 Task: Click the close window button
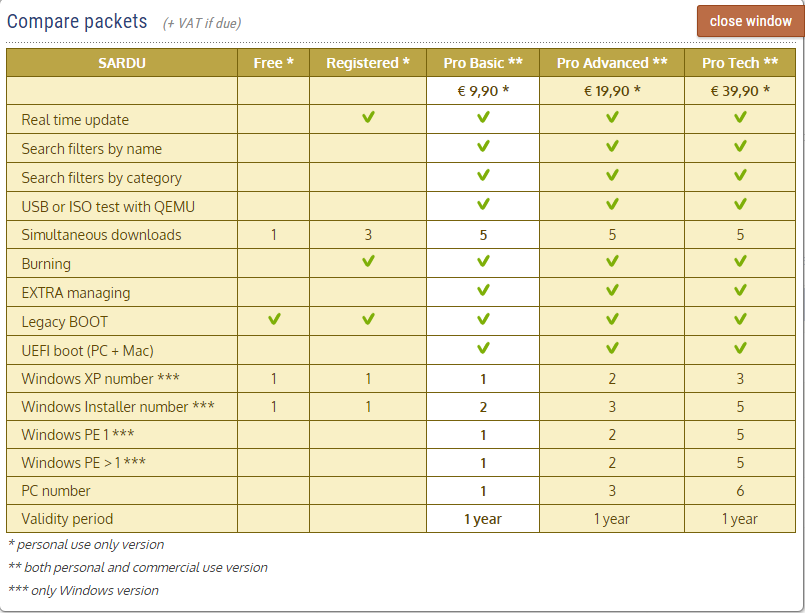pyautogui.click(x=750, y=21)
